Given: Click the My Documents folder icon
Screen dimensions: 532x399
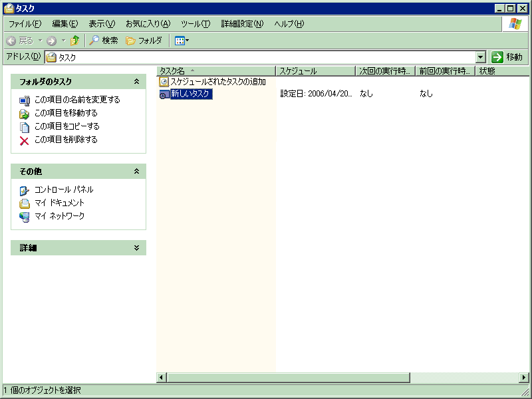Looking at the screenshot, I should pyautogui.click(x=25, y=203).
